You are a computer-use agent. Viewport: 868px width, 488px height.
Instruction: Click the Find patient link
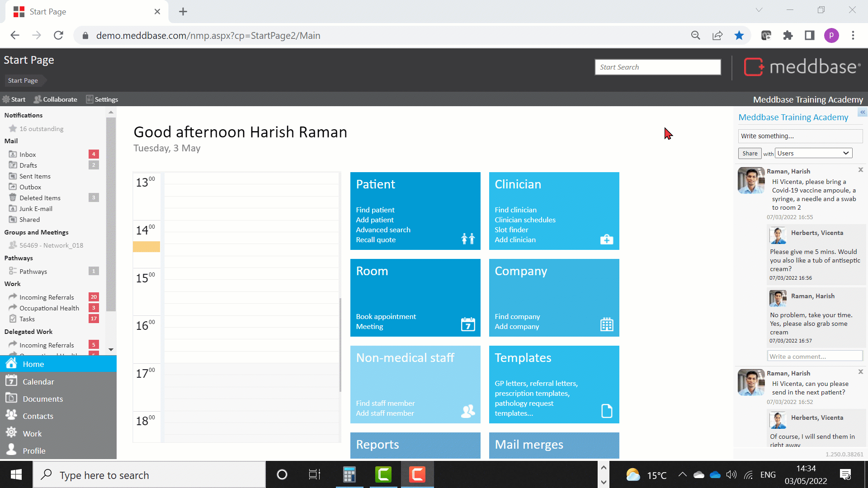tap(375, 210)
